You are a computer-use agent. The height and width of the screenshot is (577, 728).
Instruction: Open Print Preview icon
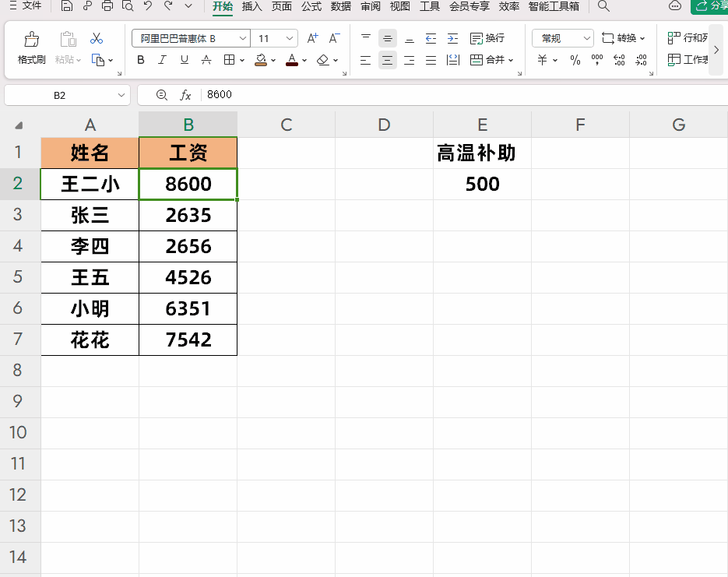click(128, 6)
